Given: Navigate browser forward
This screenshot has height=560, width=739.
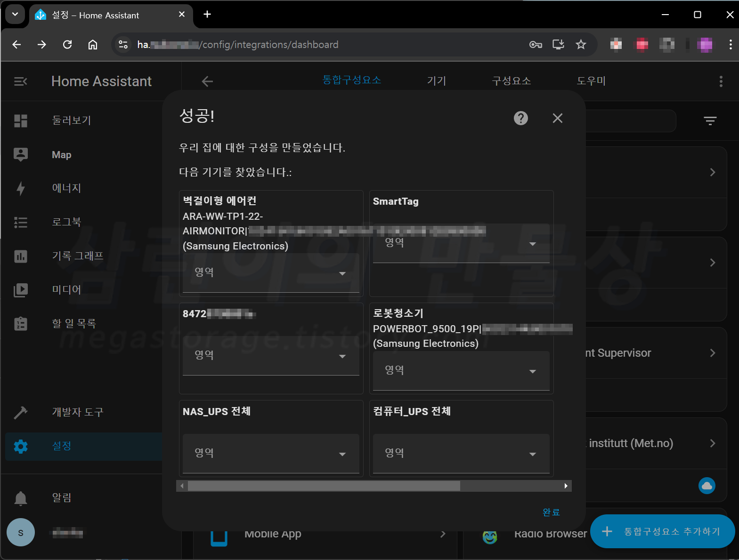Looking at the screenshot, I should tap(42, 44).
